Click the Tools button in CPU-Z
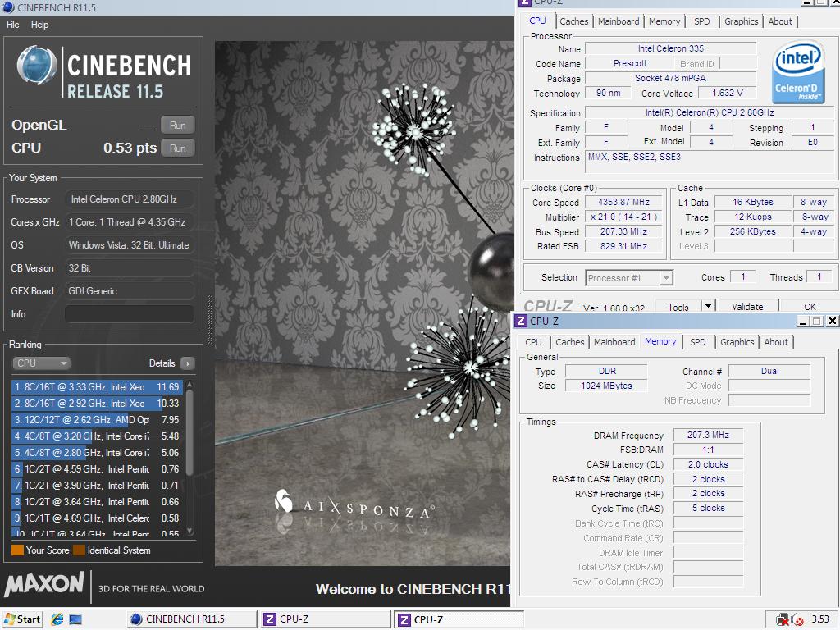 (x=678, y=307)
